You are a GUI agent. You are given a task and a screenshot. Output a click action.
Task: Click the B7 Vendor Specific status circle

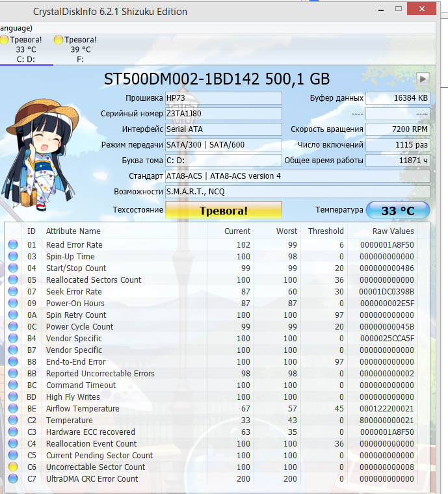point(13,350)
